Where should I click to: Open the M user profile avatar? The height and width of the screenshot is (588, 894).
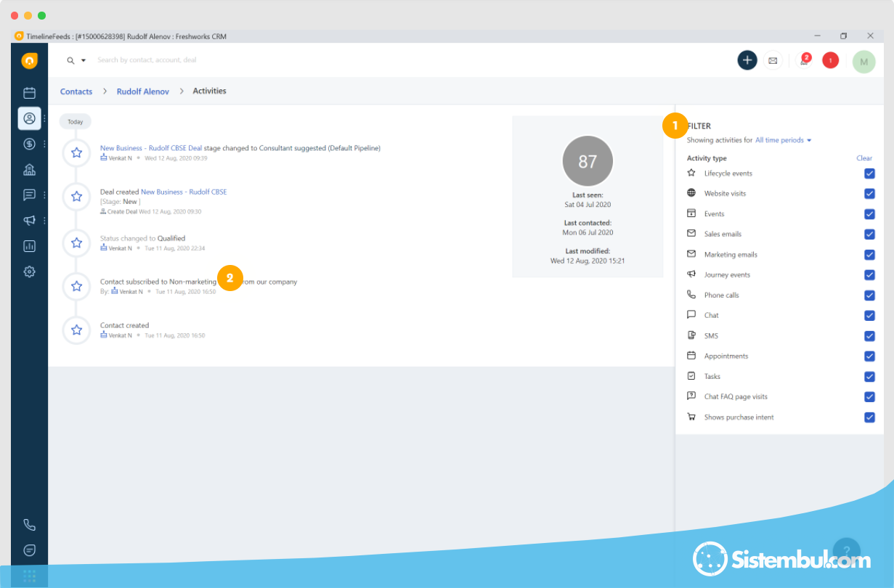863,62
